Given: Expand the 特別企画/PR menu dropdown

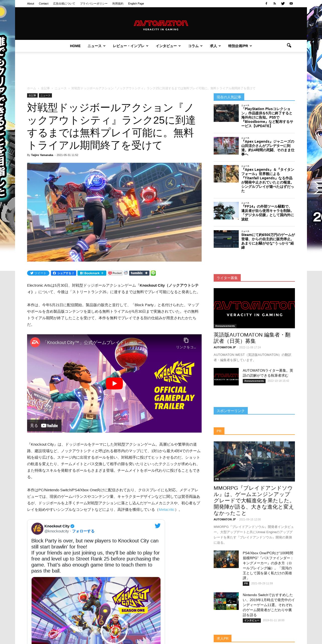Looking at the screenshot, I should [x=240, y=46].
